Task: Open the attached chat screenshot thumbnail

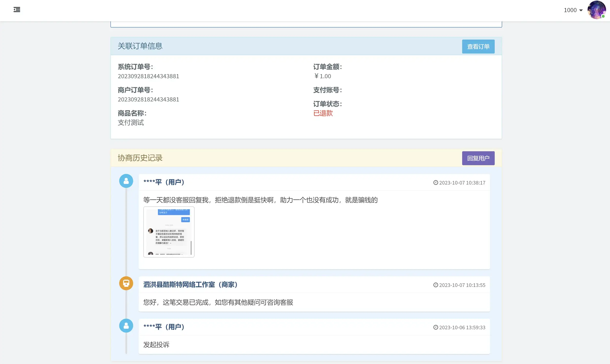Action: [169, 232]
